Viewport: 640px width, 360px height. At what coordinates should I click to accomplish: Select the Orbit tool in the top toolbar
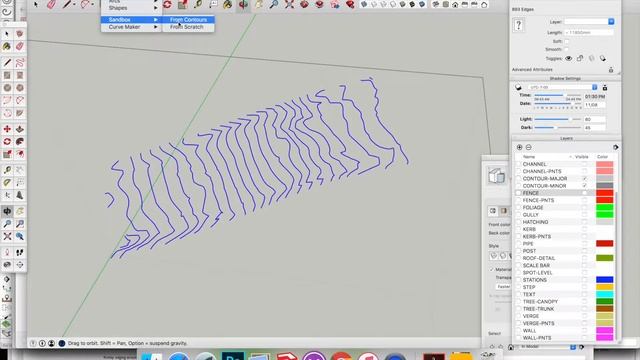pos(243,4)
